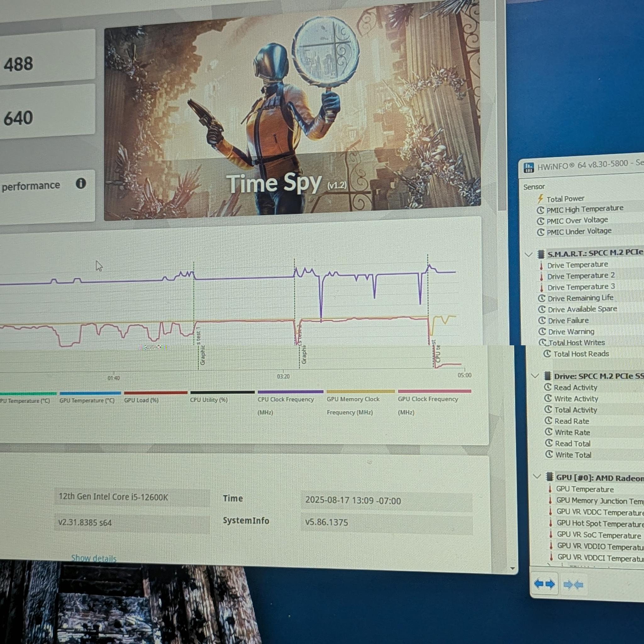Click the score value ending in 640
Image resolution: width=644 pixels, height=644 pixels.
18,118
